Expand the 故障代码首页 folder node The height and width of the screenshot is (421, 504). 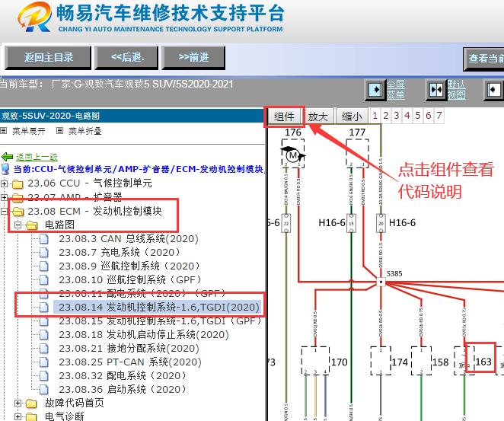(x=18, y=403)
